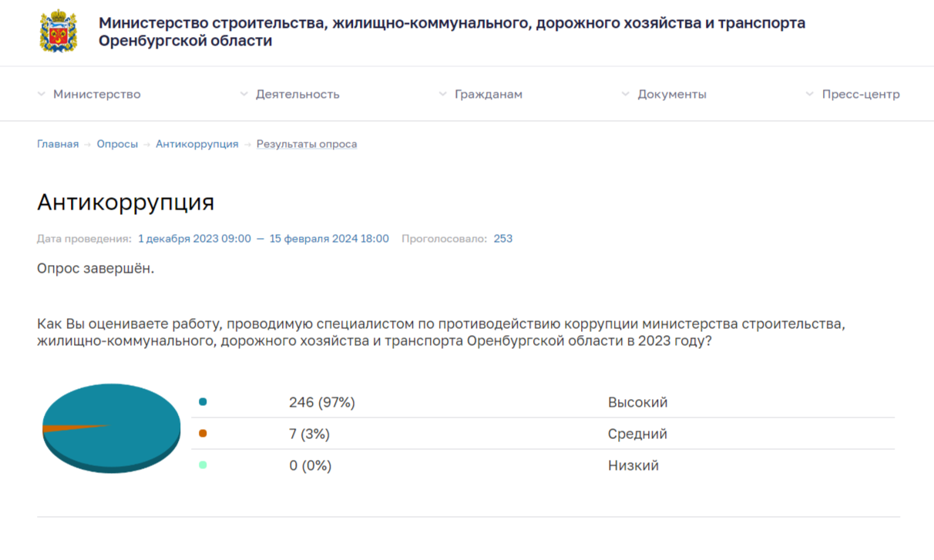Go to Главная breadcrumb link
Viewport: 934px width, 560px height.
58,144
